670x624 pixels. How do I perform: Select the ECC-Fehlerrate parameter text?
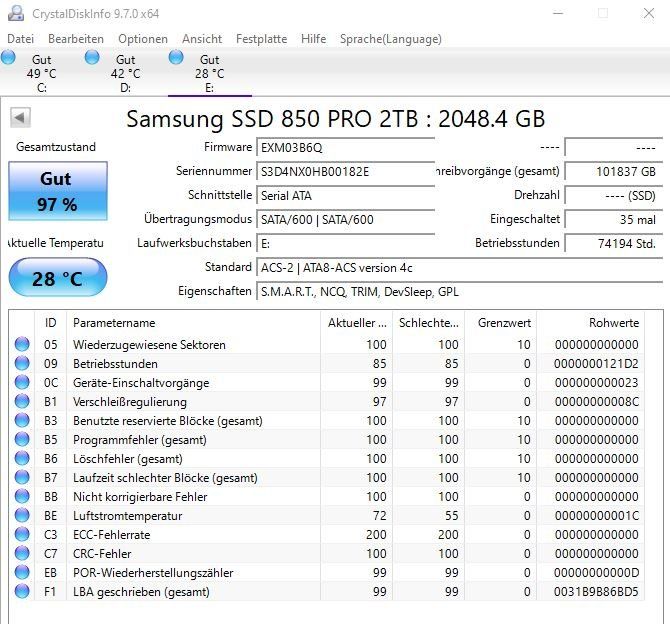[112, 535]
